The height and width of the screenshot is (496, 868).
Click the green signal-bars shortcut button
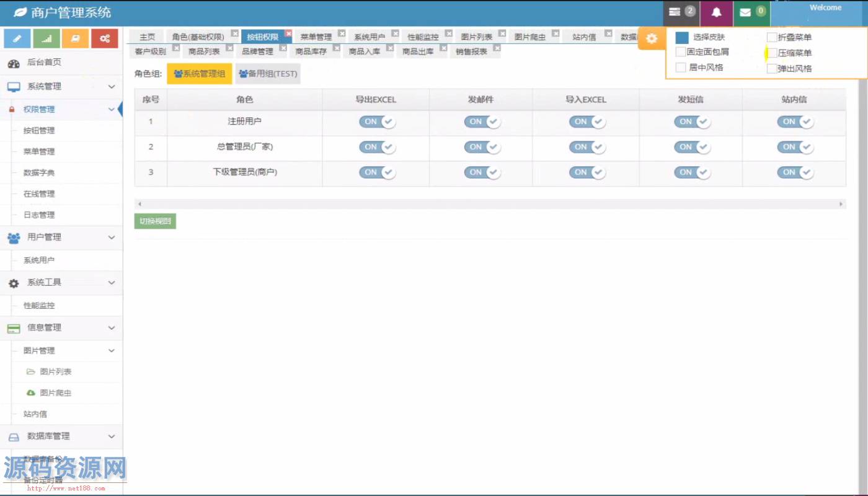tap(46, 38)
